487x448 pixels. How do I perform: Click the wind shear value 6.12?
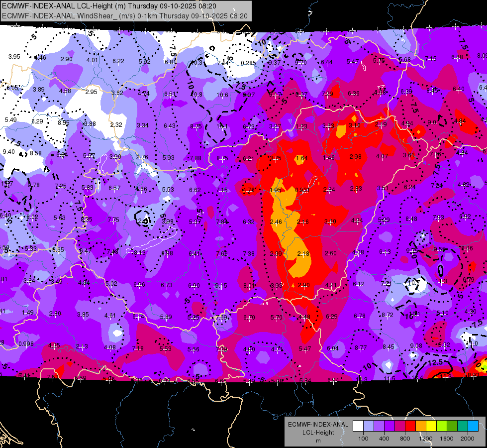click(359, 284)
